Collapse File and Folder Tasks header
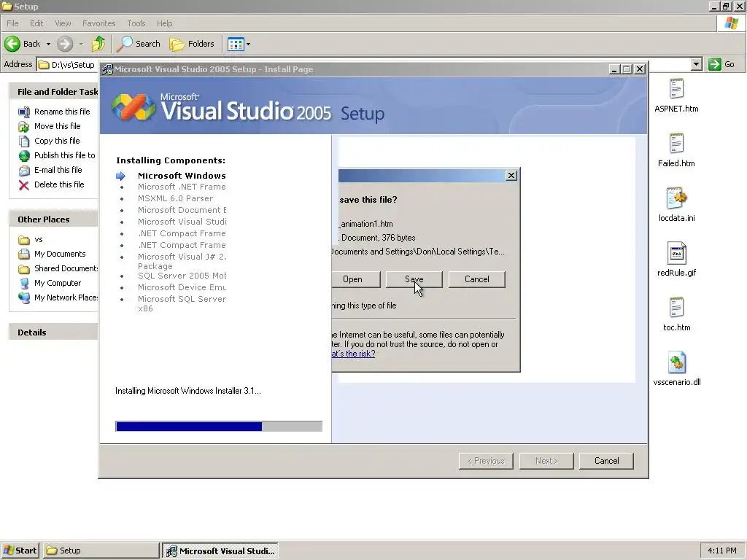 coord(53,92)
